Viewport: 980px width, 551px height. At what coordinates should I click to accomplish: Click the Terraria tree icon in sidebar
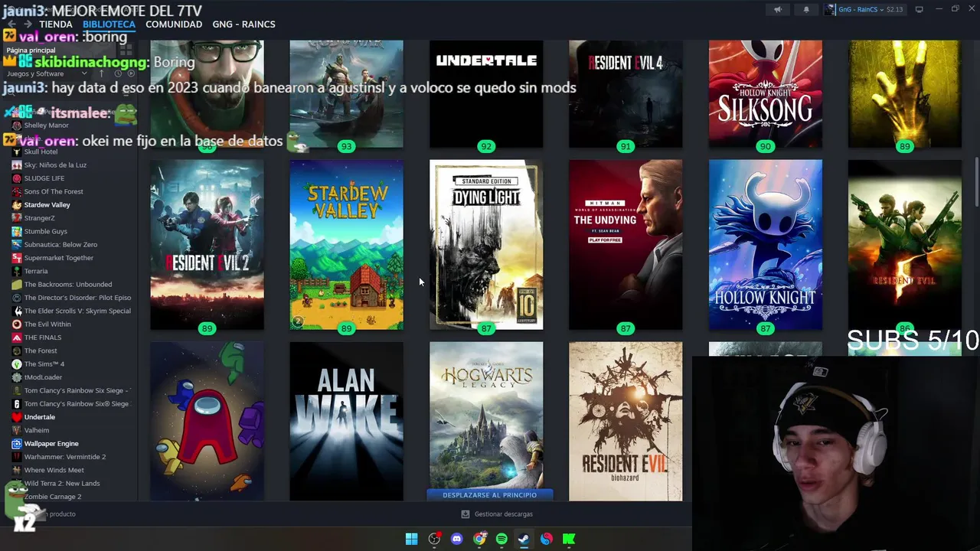pos(17,271)
